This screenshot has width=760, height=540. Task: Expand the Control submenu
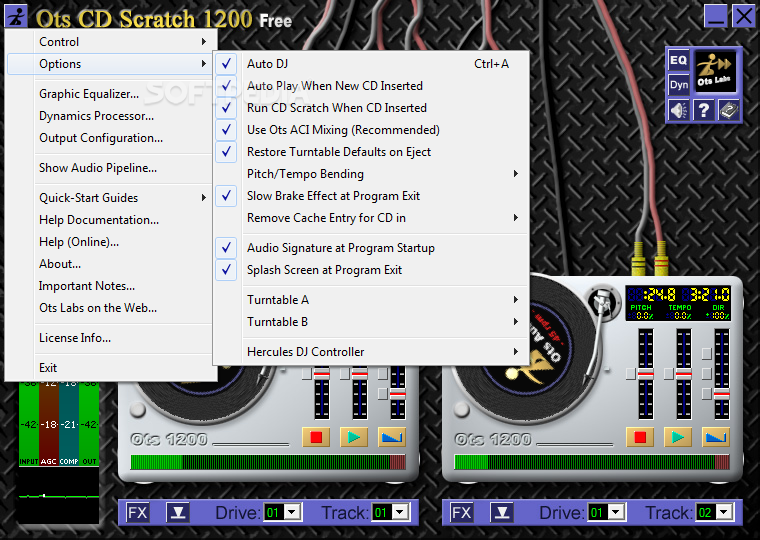110,42
